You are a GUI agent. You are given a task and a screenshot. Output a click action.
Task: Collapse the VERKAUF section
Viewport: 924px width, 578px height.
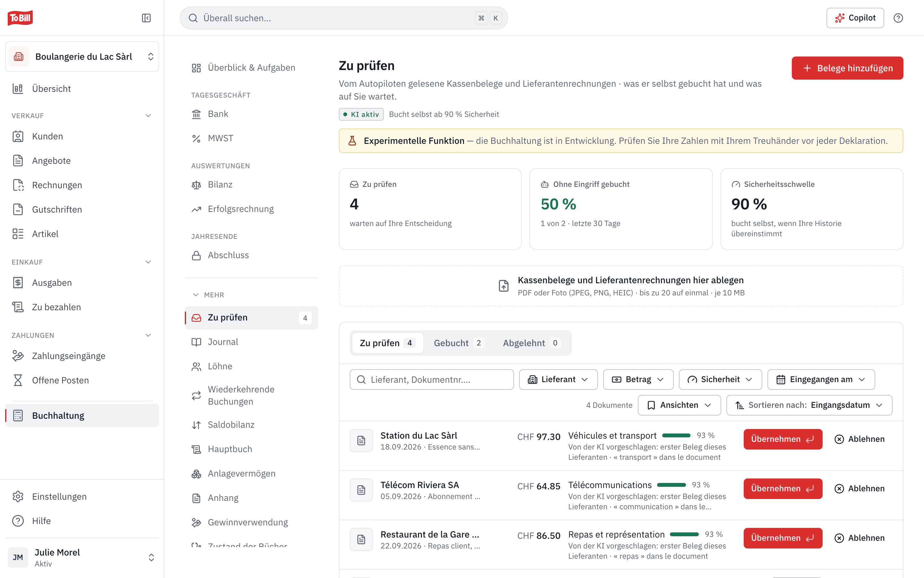coord(148,116)
